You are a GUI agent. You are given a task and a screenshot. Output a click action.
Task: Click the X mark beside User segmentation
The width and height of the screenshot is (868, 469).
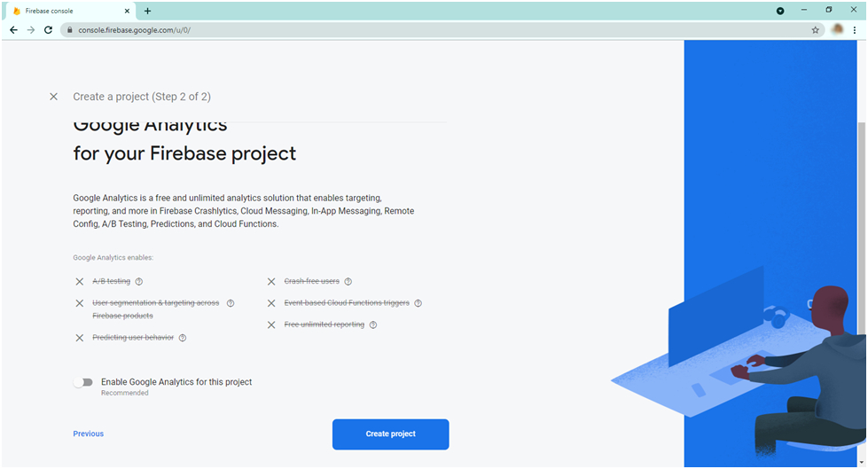80,303
